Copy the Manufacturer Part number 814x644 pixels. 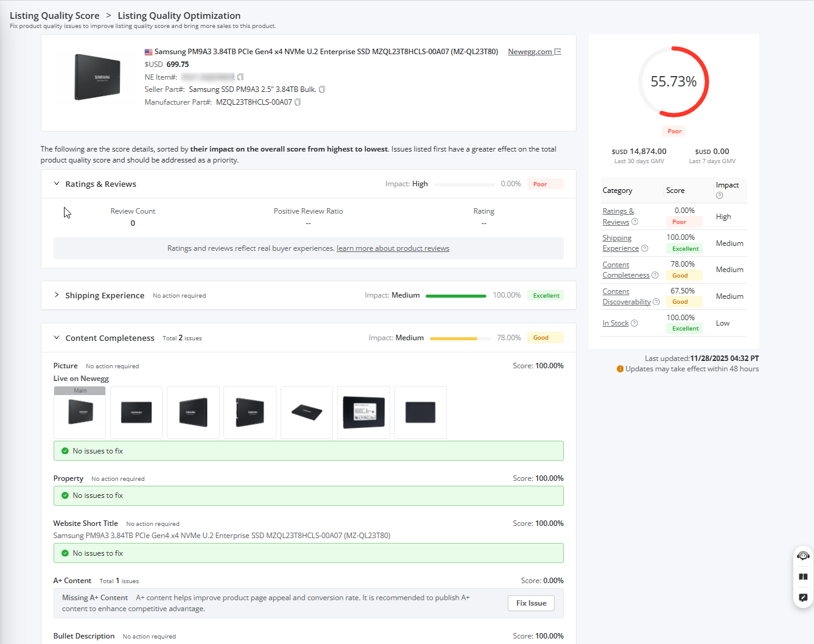click(298, 102)
